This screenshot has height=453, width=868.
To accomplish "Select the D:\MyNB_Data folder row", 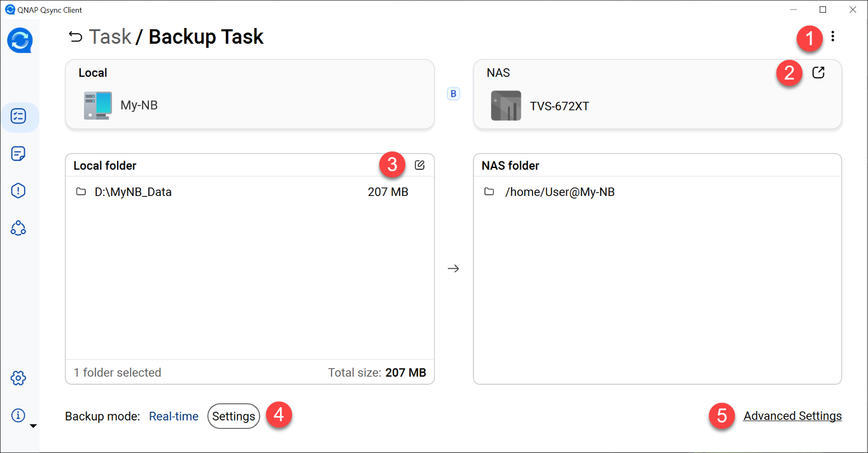I will click(133, 192).
